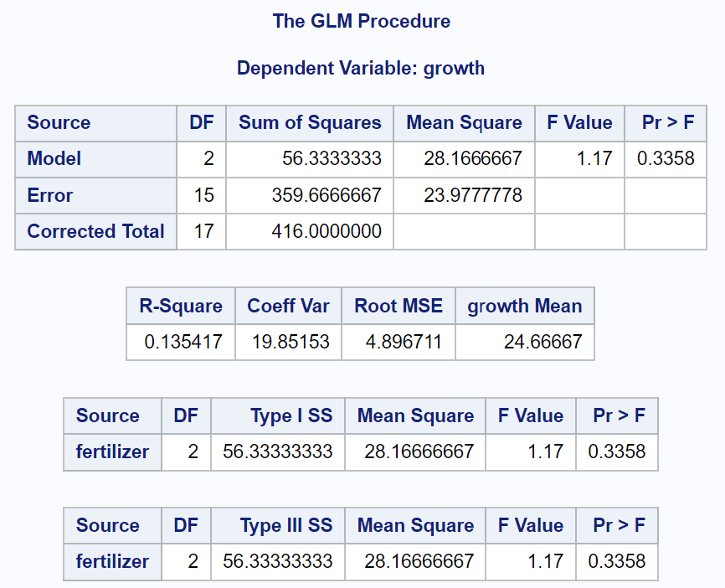Click the Type I SS column header
Image resolution: width=725 pixels, height=588 pixels.
(x=291, y=415)
